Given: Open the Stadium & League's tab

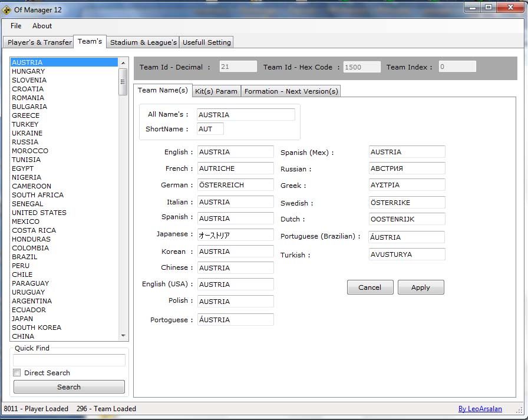Looking at the screenshot, I should pos(143,42).
